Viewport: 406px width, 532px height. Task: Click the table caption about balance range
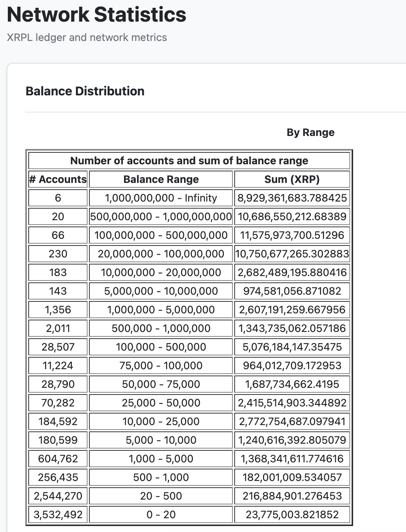coord(189,161)
